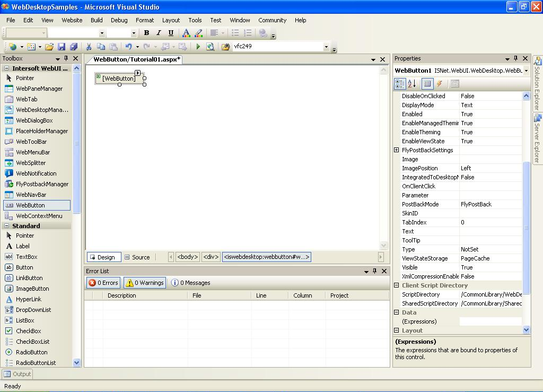Pick the WebNotification control in Toolbox
The width and height of the screenshot is (543, 392).
coord(37,173)
